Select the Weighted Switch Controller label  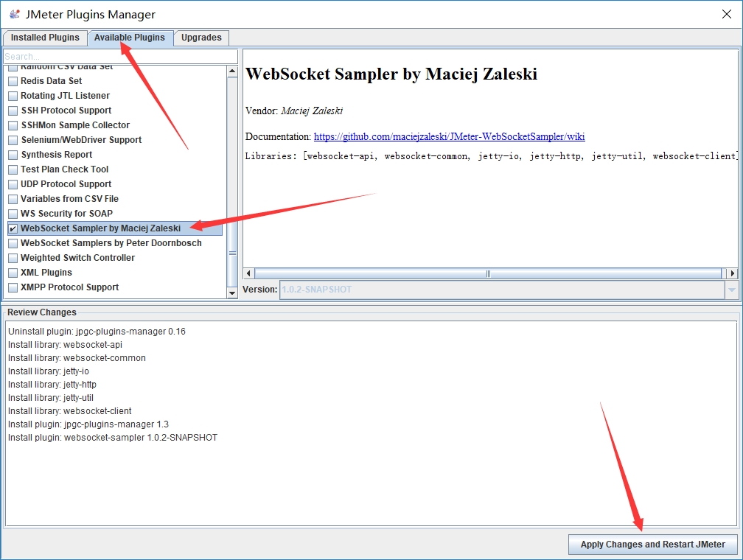tap(77, 258)
